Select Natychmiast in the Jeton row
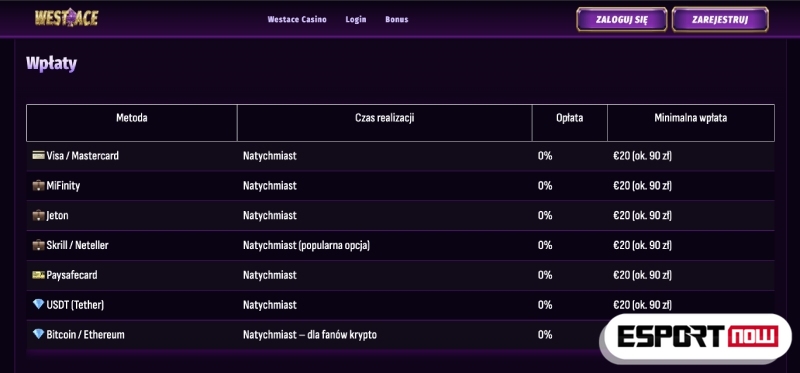 pos(269,215)
